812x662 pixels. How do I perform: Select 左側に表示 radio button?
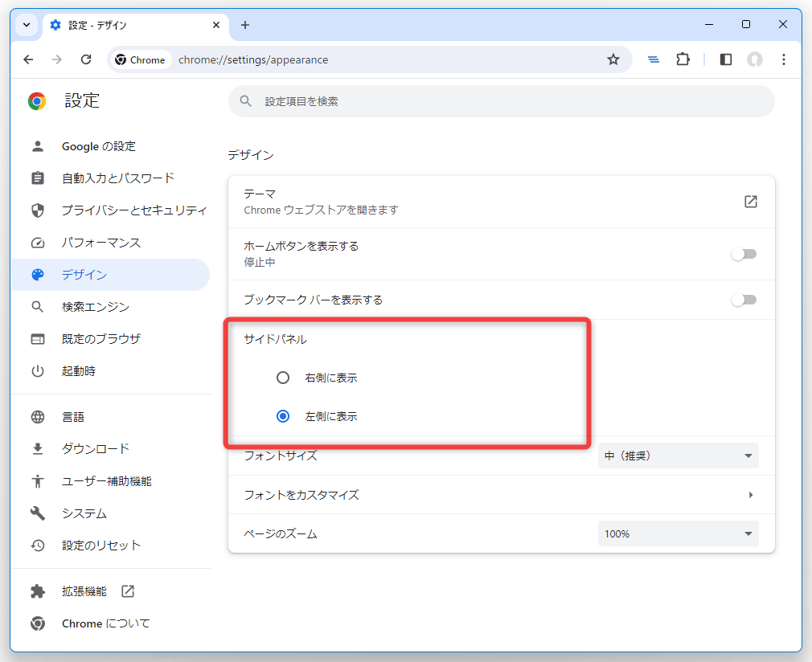(x=283, y=416)
